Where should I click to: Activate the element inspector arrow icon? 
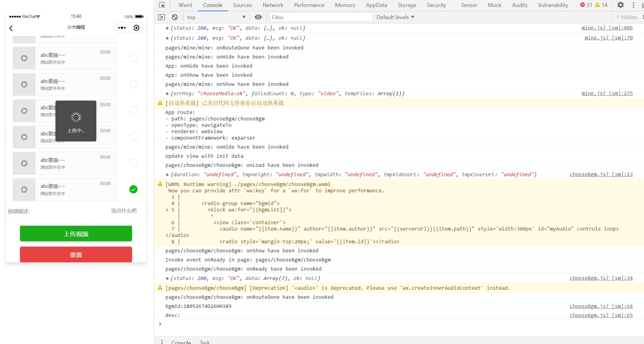(x=162, y=5)
